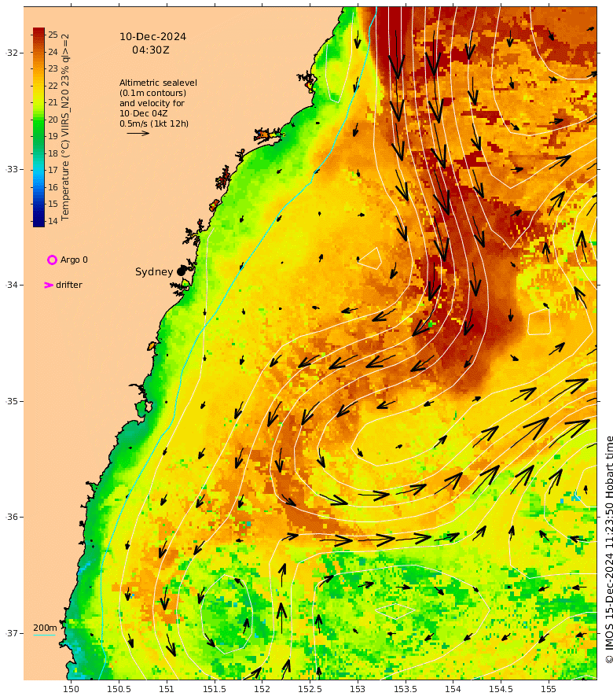The width and height of the screenshot is (613, 700).
Task: Click the Sydney city marker dot
Action: click(x=181, y=271)
